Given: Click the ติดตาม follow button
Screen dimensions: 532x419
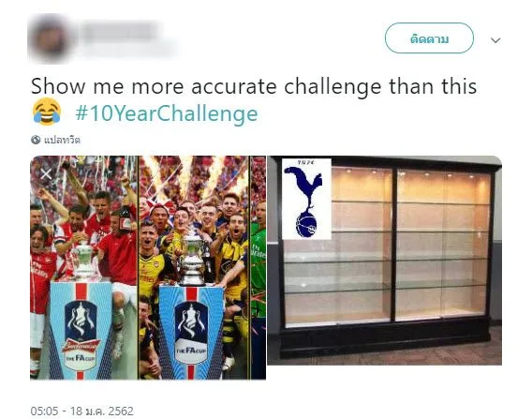Looking at the screenshot, I should [x=429, y=38].
